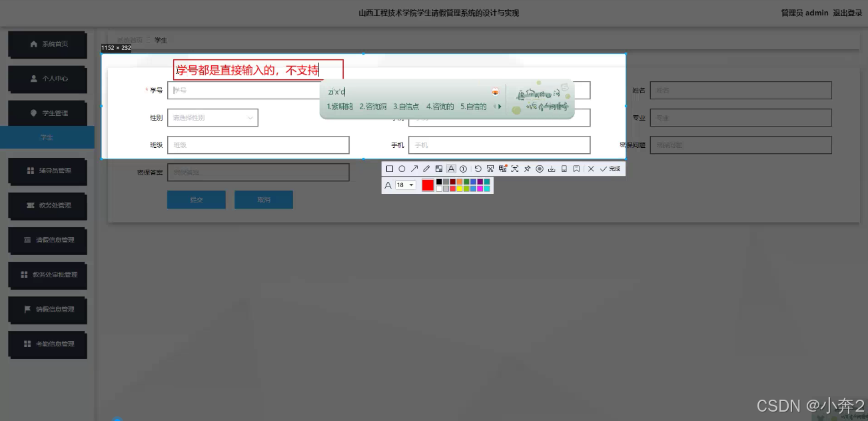The height and width of the screenshot is (421, 868).
Task: Select the mosaic blur tool
Action: [439, 169]
